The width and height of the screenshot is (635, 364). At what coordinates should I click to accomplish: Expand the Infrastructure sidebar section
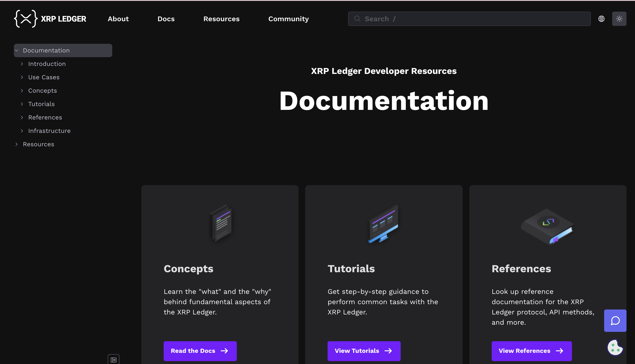coord(22,131)
